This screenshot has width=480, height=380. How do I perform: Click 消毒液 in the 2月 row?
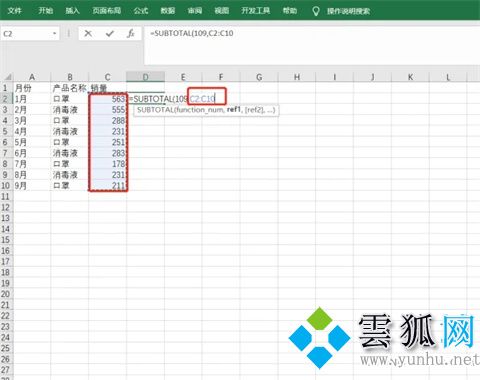click(70, 110)
